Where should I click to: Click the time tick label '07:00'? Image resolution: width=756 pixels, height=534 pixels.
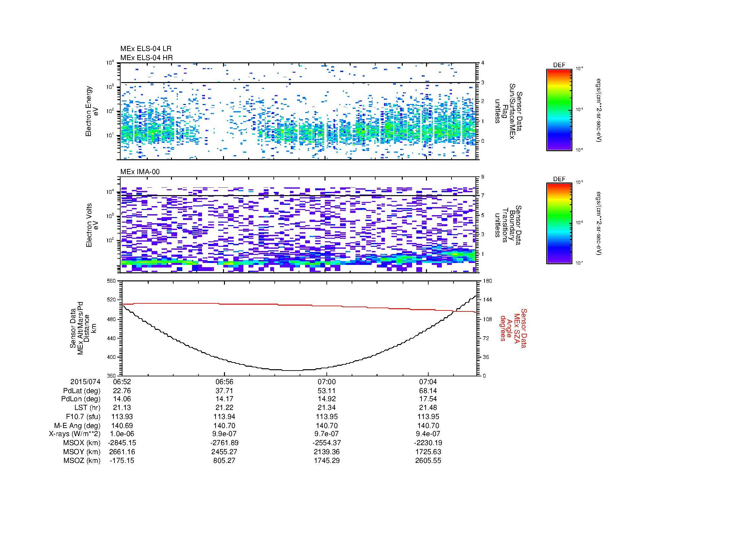pos(326,382)
